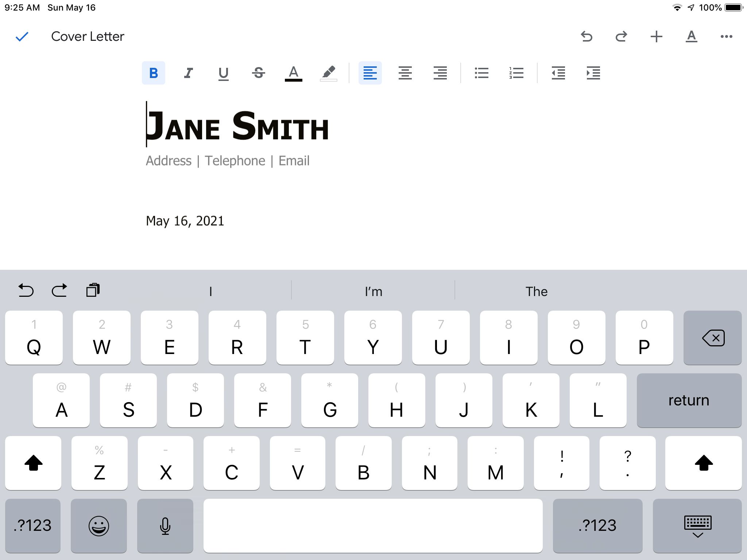The width and height of the screenshot is (747, 560).
Task: Open the insert plus menu
Action: point(656,36)
